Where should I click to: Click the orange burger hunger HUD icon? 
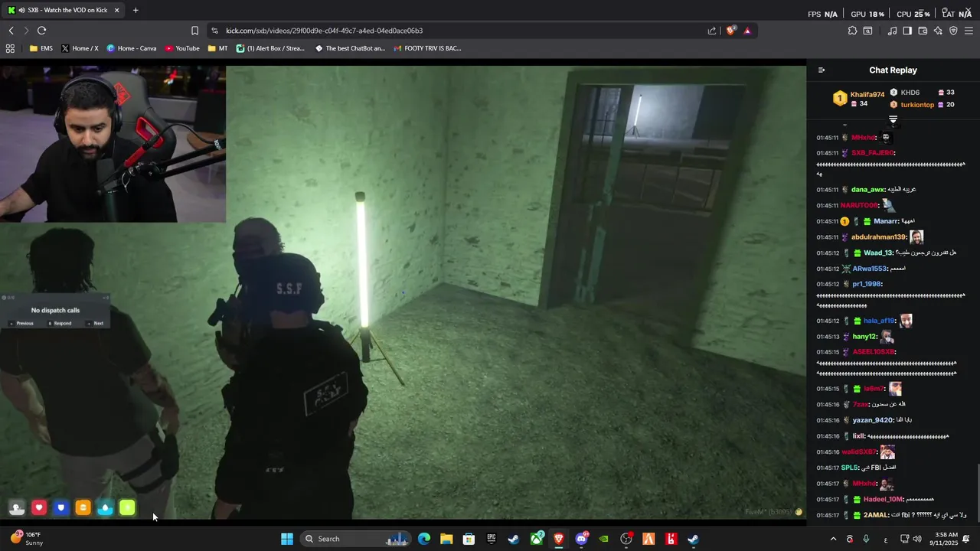[83, 507]
